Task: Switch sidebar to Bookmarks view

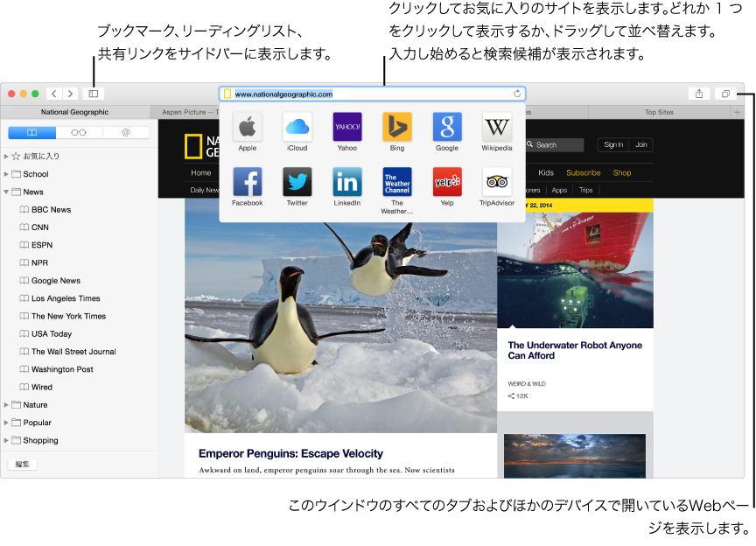Action: [x=31, y=133]
